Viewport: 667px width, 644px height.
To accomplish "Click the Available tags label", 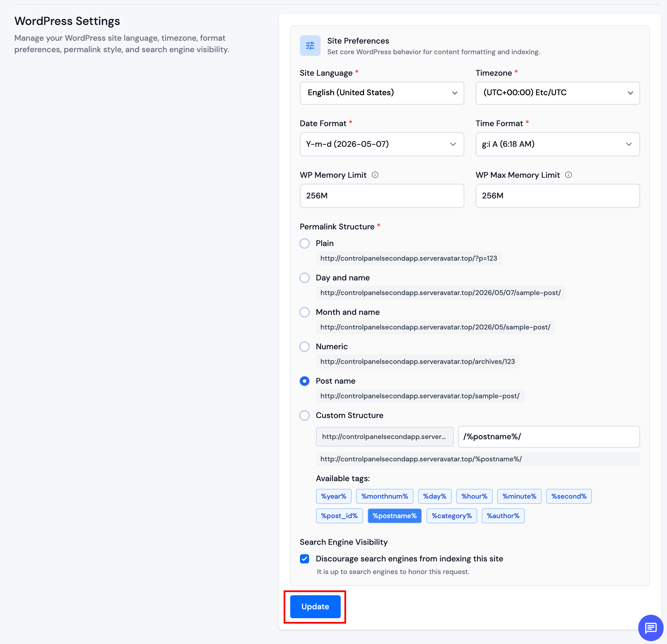I will click(343, 478).
